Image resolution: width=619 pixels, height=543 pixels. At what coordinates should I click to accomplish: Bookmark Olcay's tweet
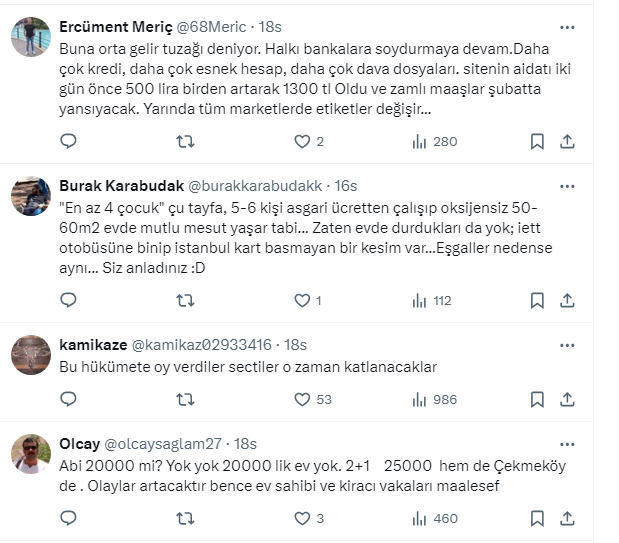click(537, 518)
